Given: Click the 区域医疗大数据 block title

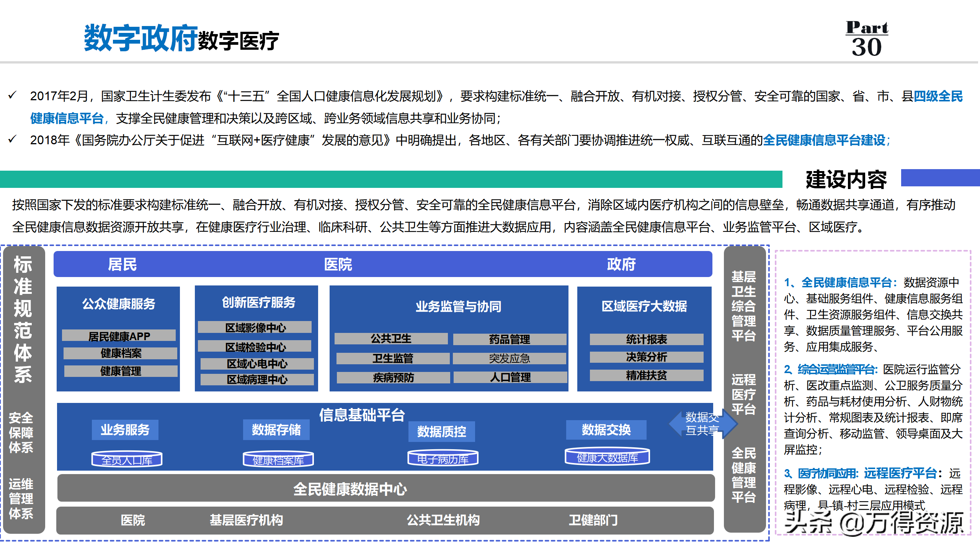Looking at the screenshot, I should coord(644,306).
